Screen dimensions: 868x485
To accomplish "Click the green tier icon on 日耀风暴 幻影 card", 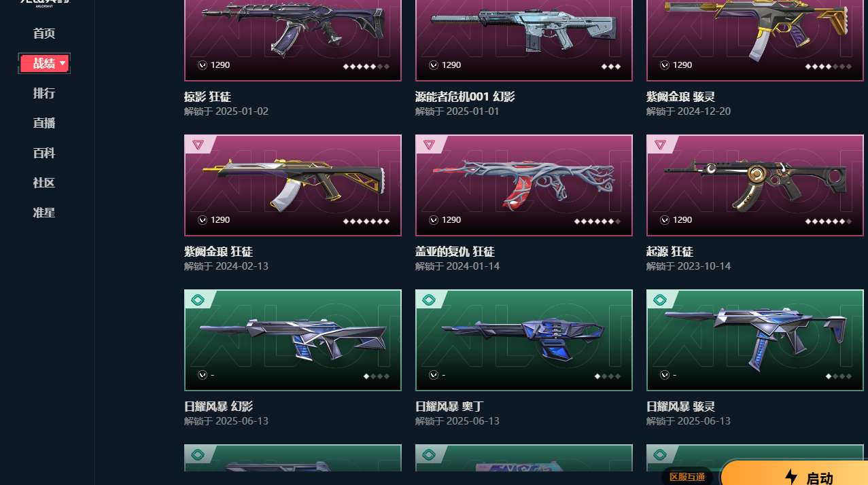I will pos(198,300).
